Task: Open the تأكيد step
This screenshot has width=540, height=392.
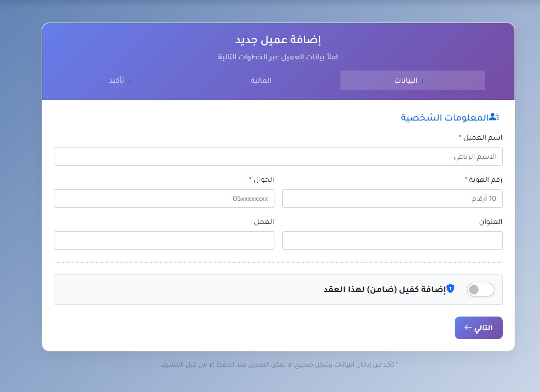Action: pyautogui.click(x=119, y=80)
